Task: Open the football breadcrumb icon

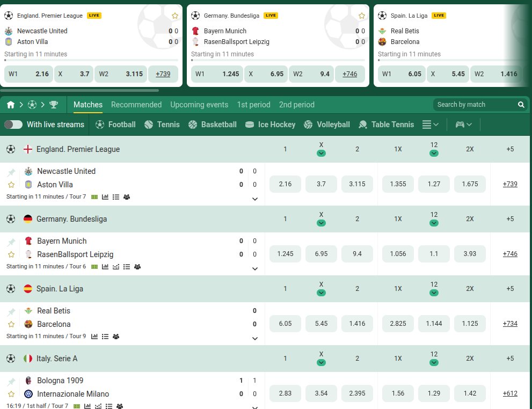Action: [32, 105]
